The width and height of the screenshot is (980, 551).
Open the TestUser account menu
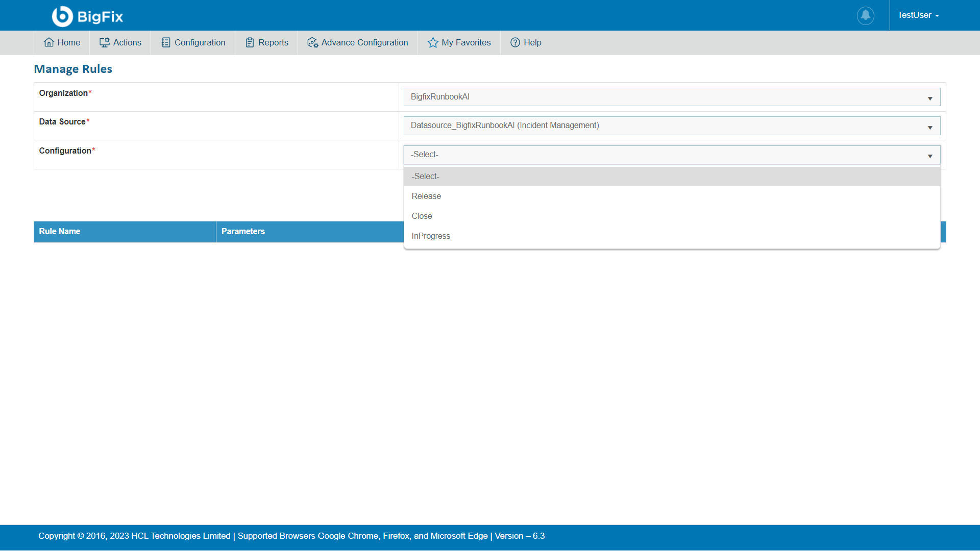coord(918,15)
